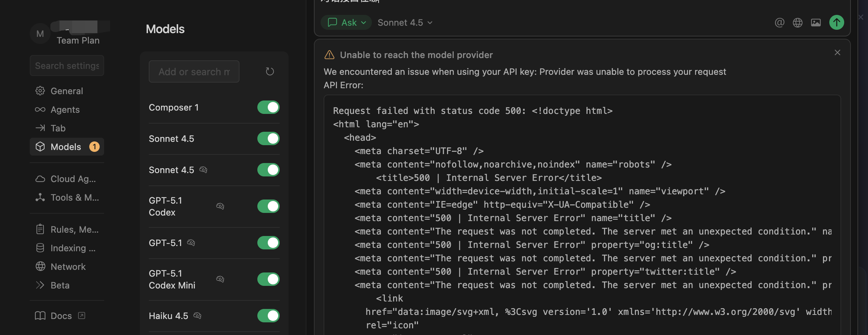Click the refresh models icon

[270, 71]
